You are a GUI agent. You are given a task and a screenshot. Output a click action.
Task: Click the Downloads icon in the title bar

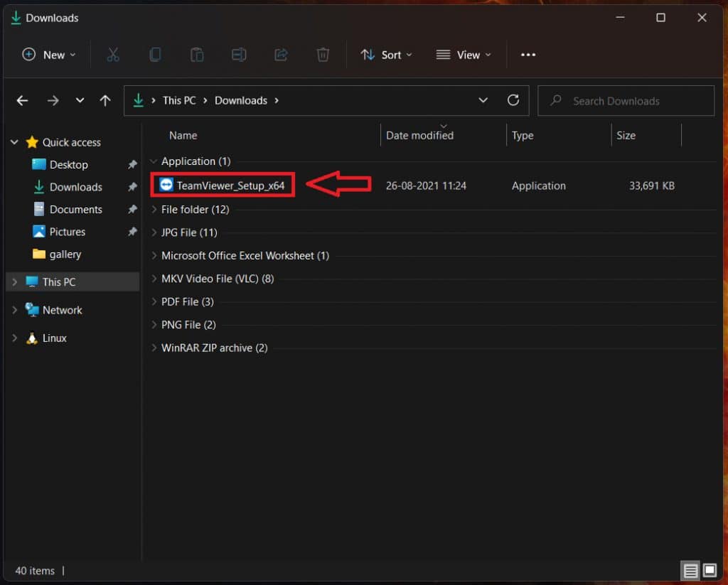click(16, 18)
